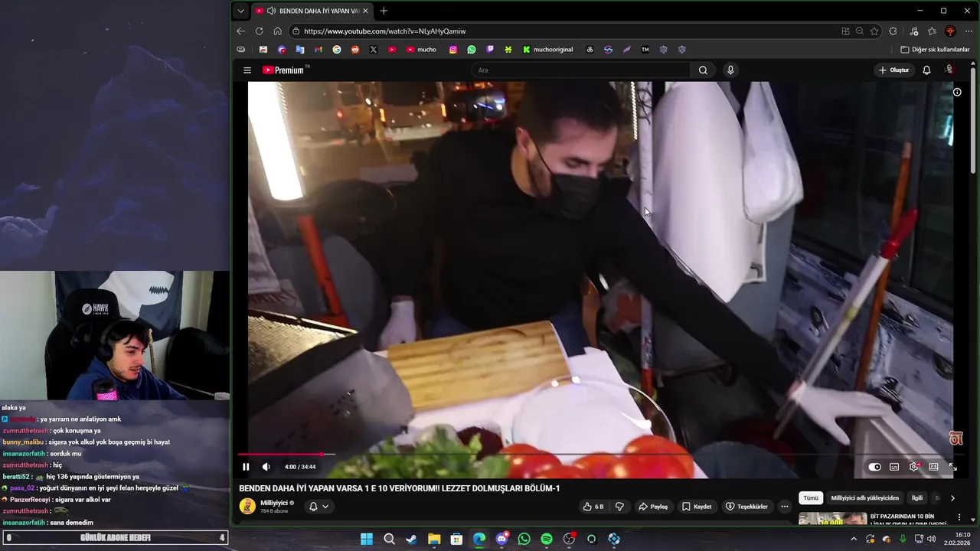Open the X bookmark icon
Image resolution: width=980 pixels, height=551 pixels.
click(x=374, y=50)
